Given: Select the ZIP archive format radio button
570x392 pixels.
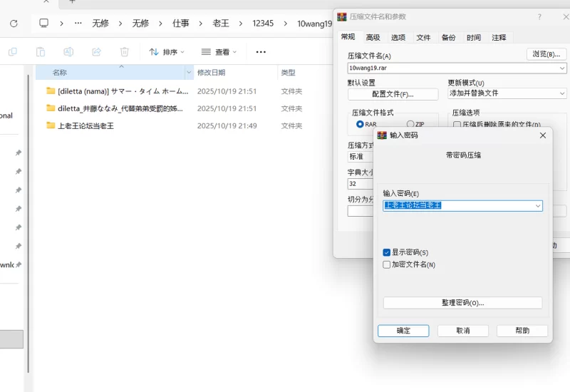Looking at the screenshot, I should click(410, 124).
